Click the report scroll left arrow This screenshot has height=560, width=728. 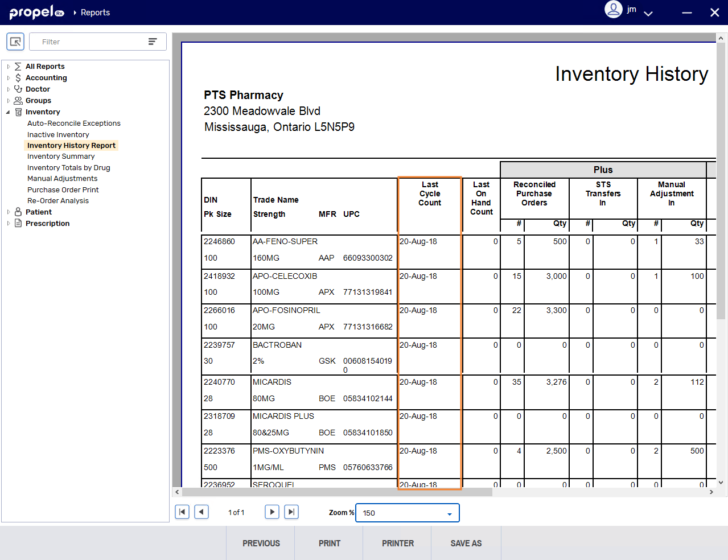(x=177, y=492)
